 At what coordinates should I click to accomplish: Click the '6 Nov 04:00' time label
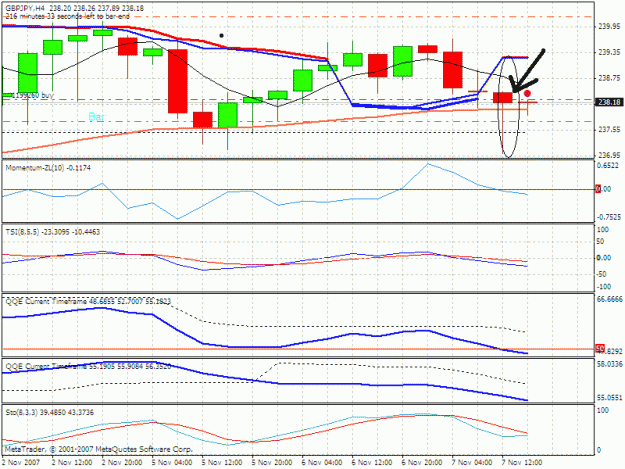point(322,462)
